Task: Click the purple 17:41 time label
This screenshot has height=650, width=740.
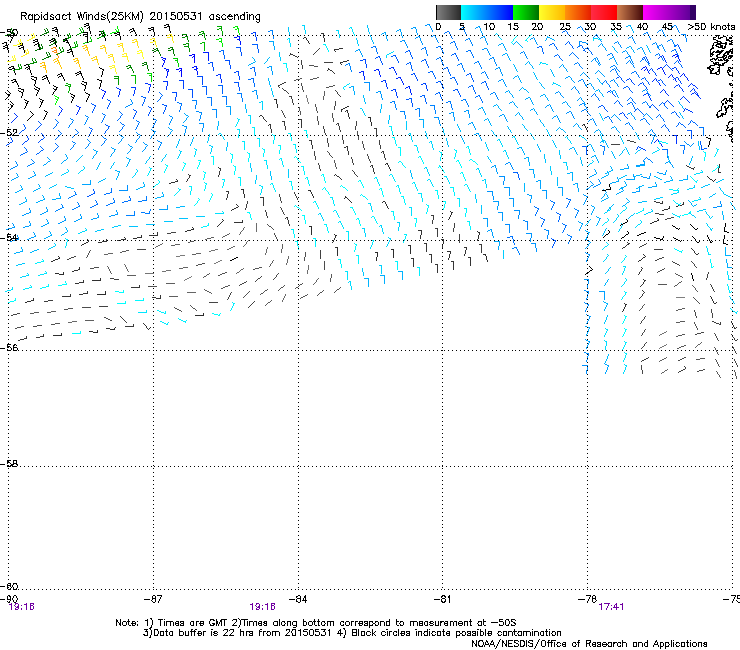Action: click(611, 607)
